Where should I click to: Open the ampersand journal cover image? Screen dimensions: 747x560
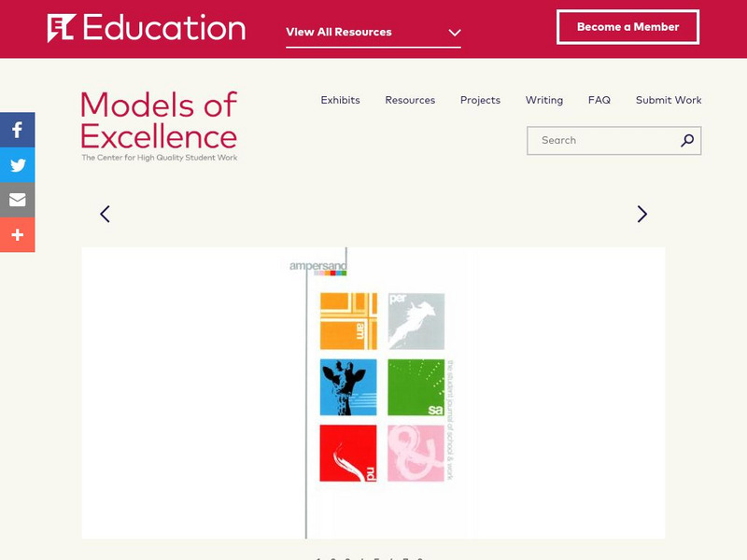373,392
